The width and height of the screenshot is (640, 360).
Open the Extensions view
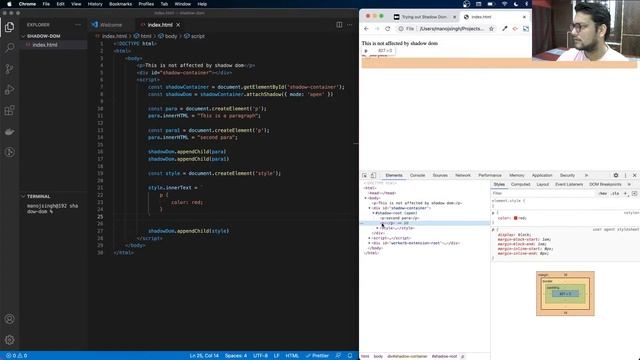coord(9,110)
